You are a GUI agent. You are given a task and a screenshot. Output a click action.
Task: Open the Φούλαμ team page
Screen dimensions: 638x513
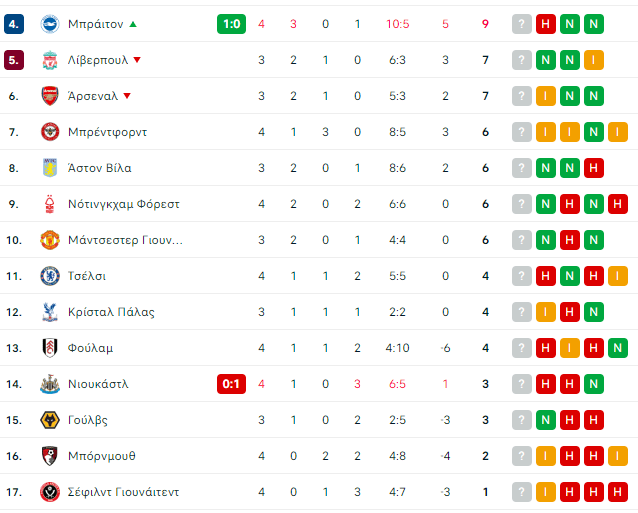click(x=90, y=348)
